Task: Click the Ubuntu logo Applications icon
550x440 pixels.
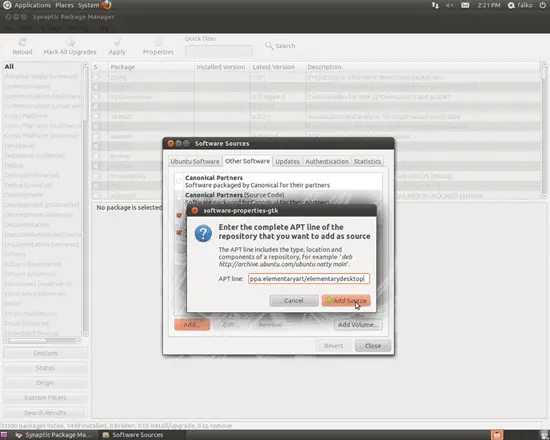Action: (7, 5)
